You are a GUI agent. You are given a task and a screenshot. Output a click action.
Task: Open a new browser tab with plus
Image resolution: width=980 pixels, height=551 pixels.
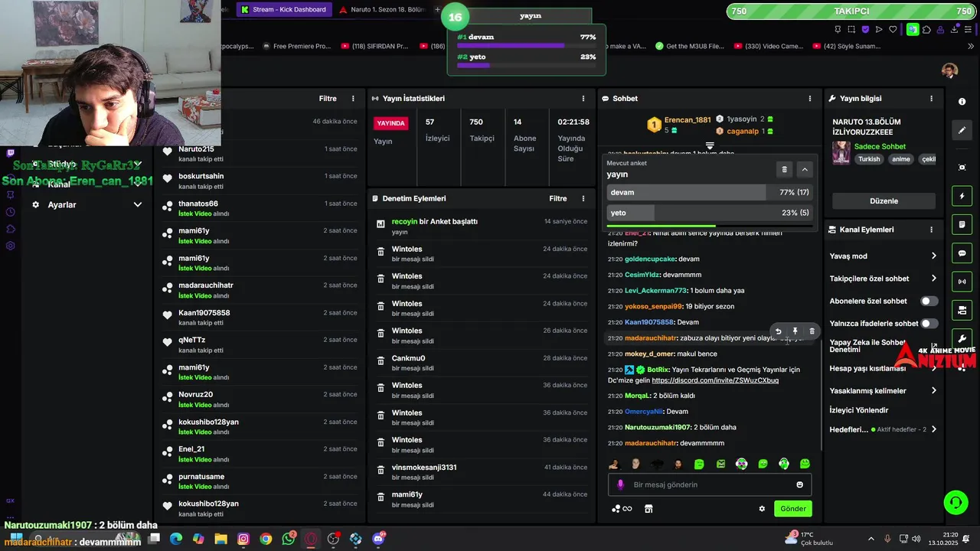tap(437, 9)
